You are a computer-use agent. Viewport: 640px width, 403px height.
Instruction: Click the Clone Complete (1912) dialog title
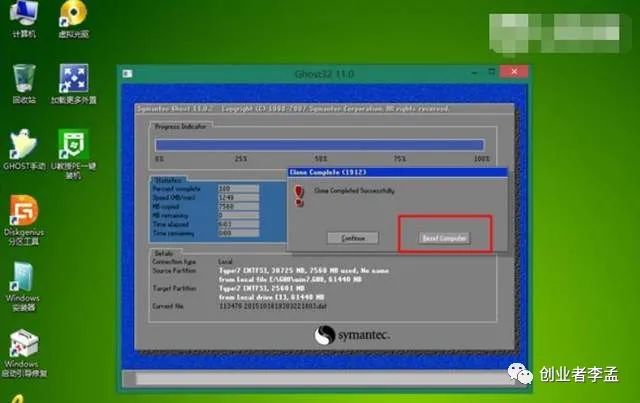click(328, 172)
